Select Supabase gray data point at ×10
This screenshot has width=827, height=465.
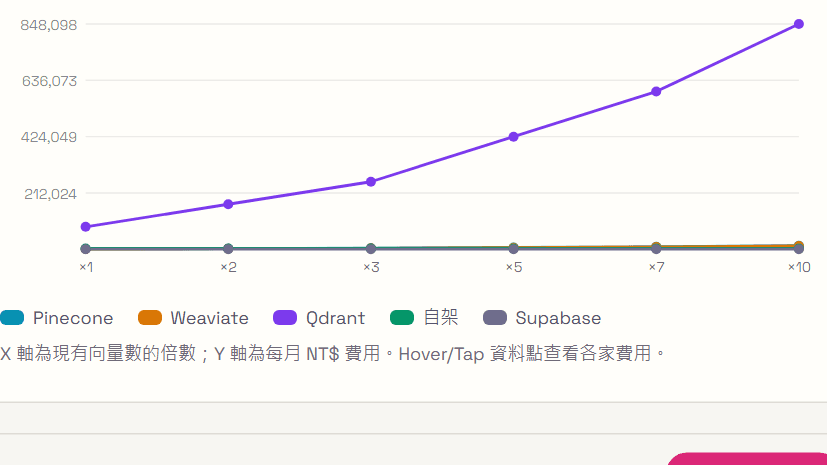click(x=799, y=248)
